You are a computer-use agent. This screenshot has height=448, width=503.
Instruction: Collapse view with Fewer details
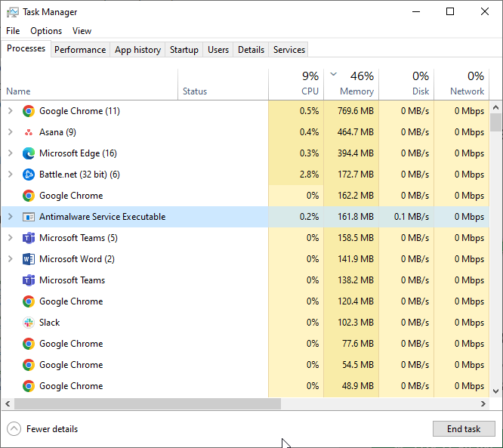click(x=42, y=429)
